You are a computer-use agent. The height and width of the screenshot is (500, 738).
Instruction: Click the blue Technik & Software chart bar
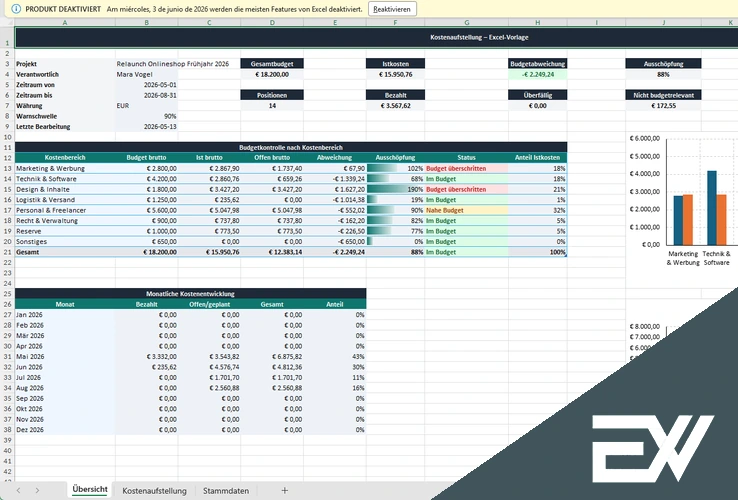(x=712, y=208)
